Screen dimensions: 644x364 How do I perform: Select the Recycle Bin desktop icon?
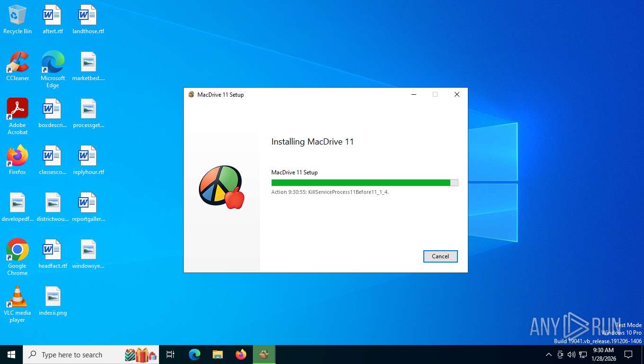coord(18,19)
